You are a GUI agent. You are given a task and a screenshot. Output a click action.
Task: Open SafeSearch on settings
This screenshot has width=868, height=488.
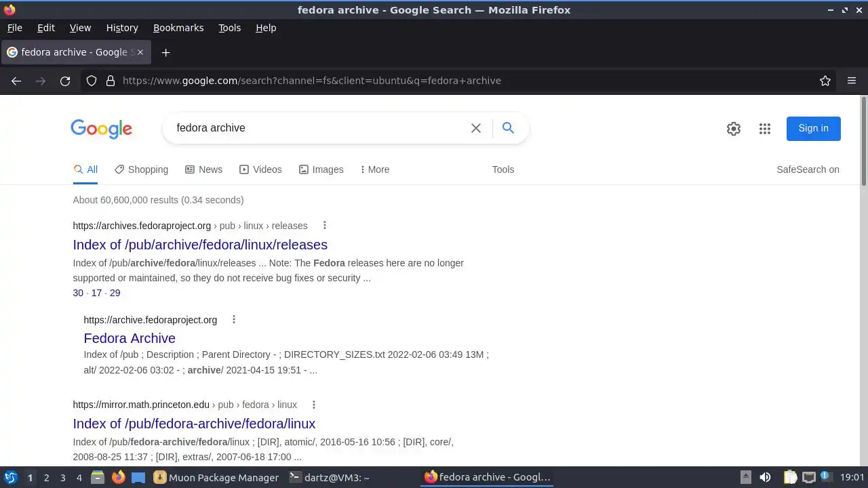click(x=808, y=169)
